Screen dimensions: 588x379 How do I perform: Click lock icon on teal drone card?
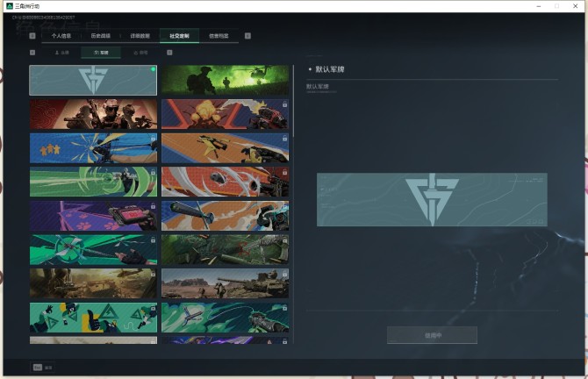(153, 240)
